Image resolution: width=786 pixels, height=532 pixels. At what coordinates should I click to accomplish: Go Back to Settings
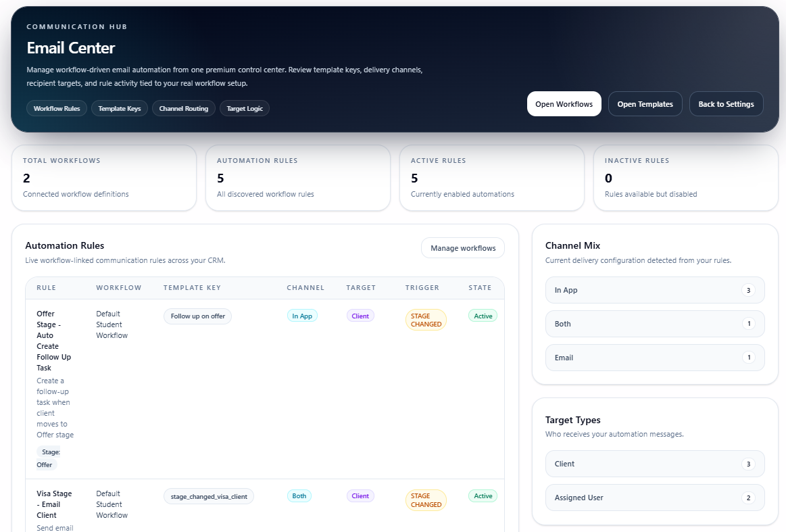[x=726, y=104]
